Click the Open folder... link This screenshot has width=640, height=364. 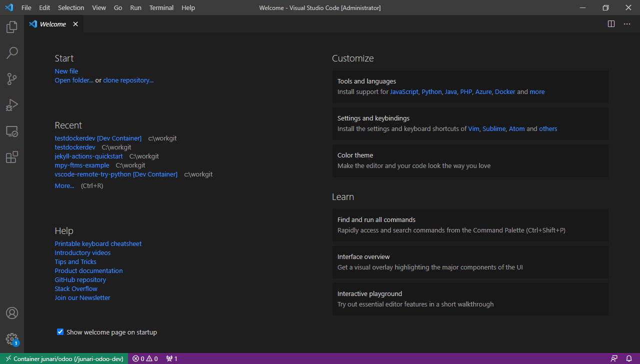coord(74,80)
